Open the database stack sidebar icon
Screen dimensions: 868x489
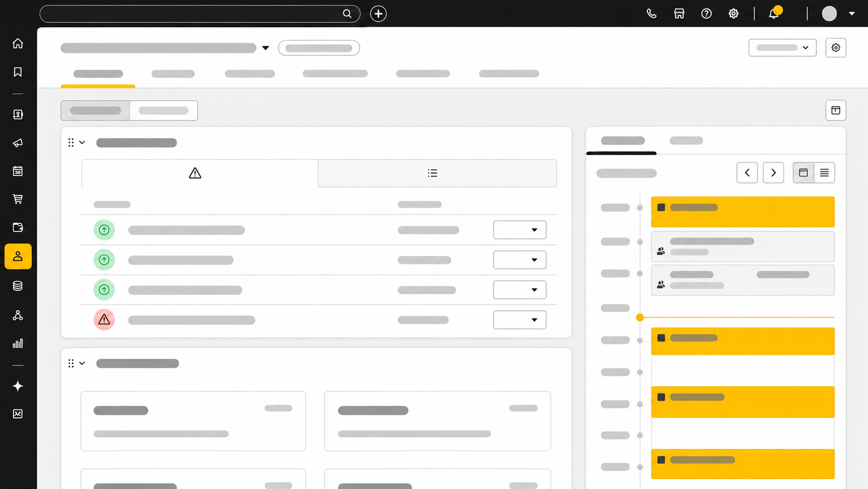(x=18, y=286)
